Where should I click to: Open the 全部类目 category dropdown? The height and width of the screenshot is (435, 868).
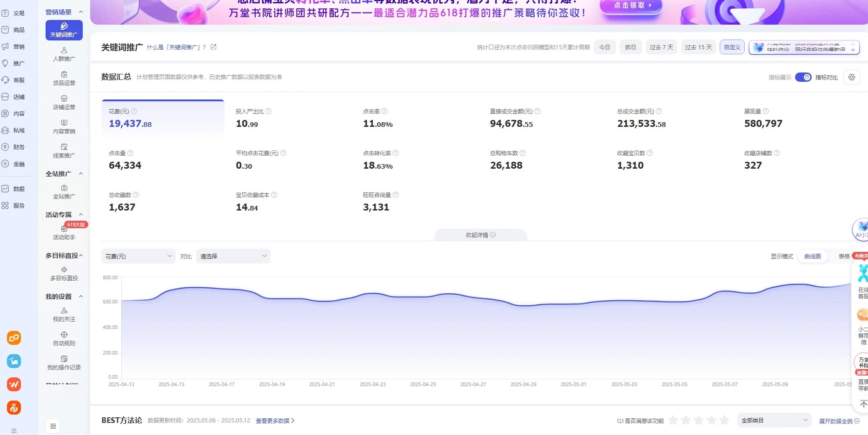pos(775,420)
